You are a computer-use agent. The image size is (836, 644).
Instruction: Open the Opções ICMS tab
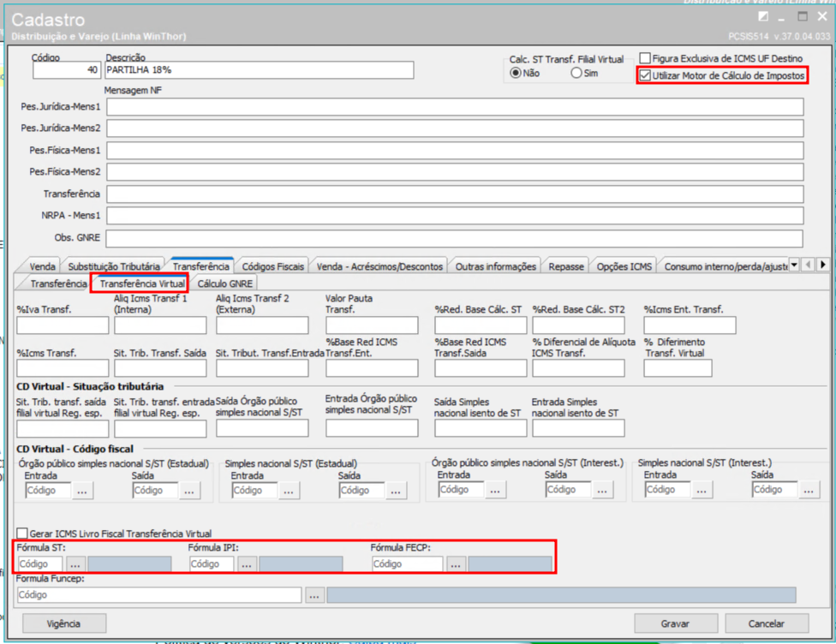pyautogui.click(x=624, y=266)
